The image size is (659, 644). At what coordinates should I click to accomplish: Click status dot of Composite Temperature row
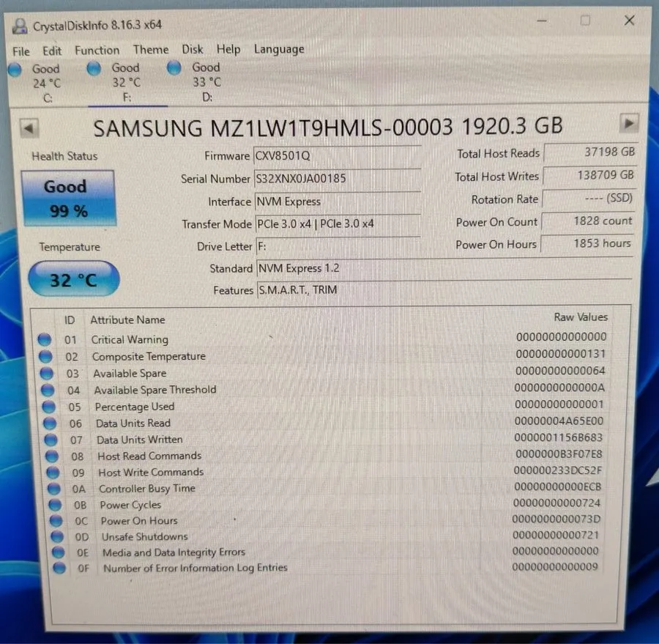(45, 357)
